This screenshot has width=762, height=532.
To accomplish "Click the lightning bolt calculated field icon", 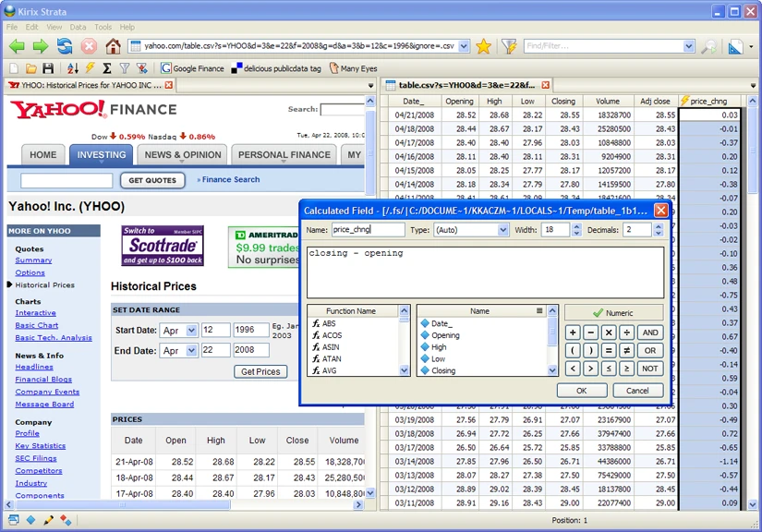I will 90,68.
